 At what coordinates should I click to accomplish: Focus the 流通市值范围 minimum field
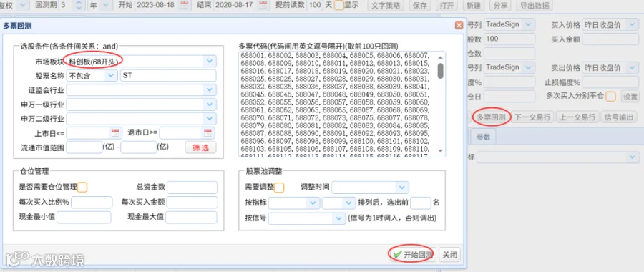(84, 147)
